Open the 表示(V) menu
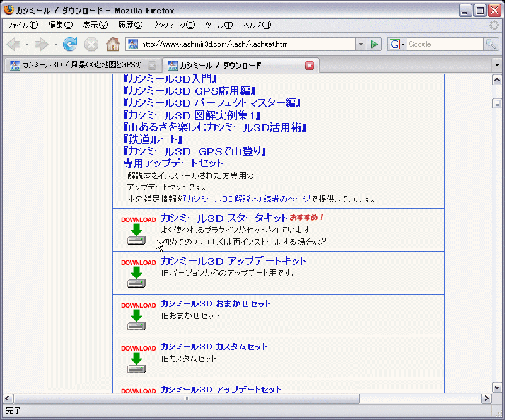 (x=95, y=25)
